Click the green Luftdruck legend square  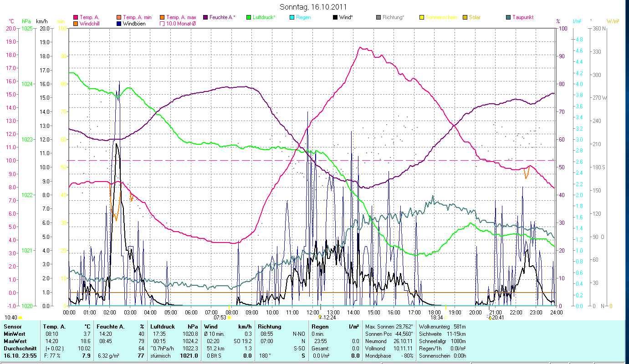pos(249,17)
